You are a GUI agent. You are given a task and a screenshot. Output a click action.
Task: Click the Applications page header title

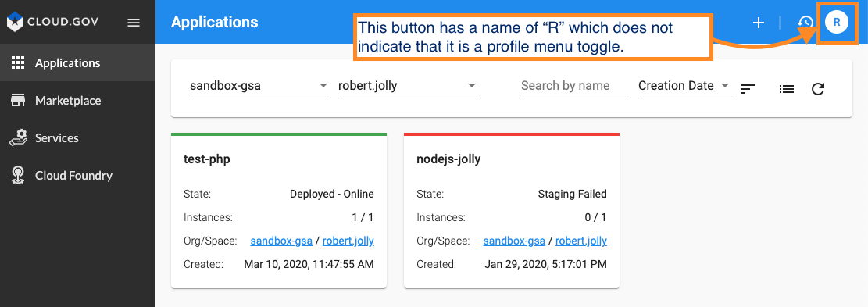(x=215, y=22)
